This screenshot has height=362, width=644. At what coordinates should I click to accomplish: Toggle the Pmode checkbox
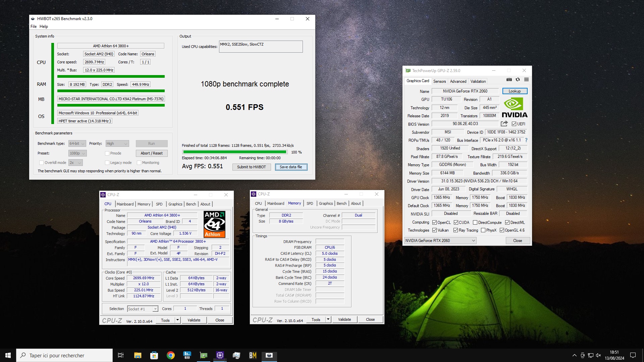coord(107,153)
